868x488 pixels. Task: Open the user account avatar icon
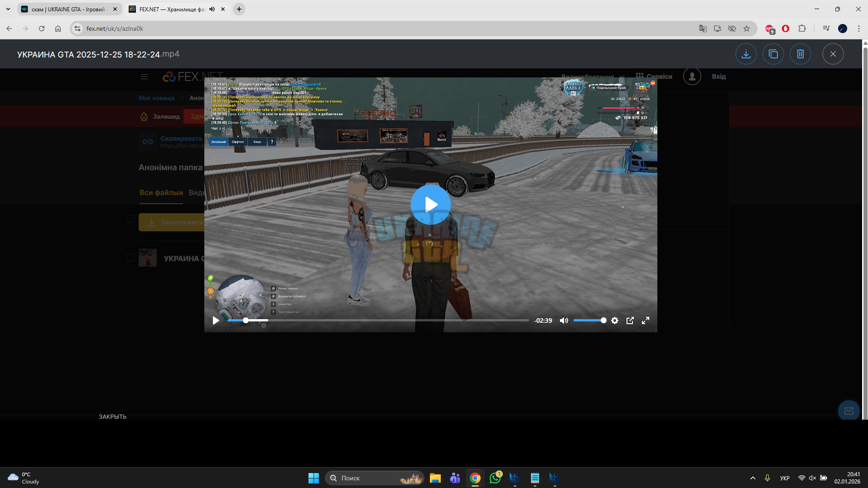click(692, 77)
